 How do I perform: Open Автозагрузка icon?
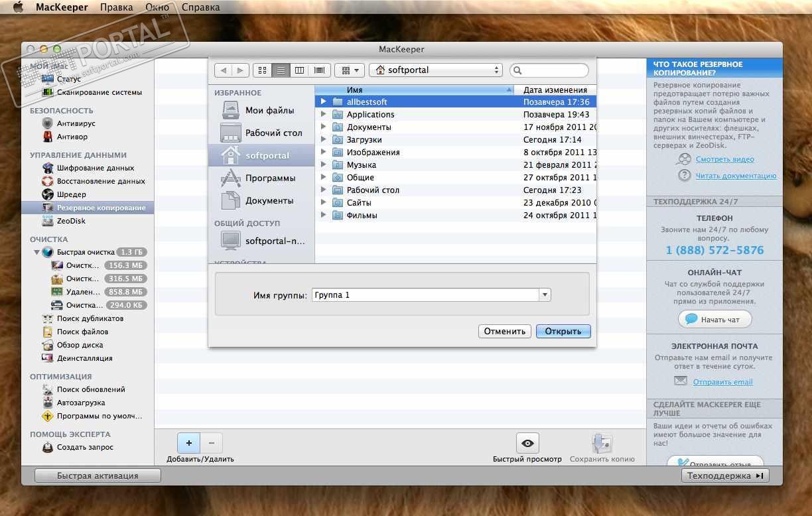tap(48, 403)
